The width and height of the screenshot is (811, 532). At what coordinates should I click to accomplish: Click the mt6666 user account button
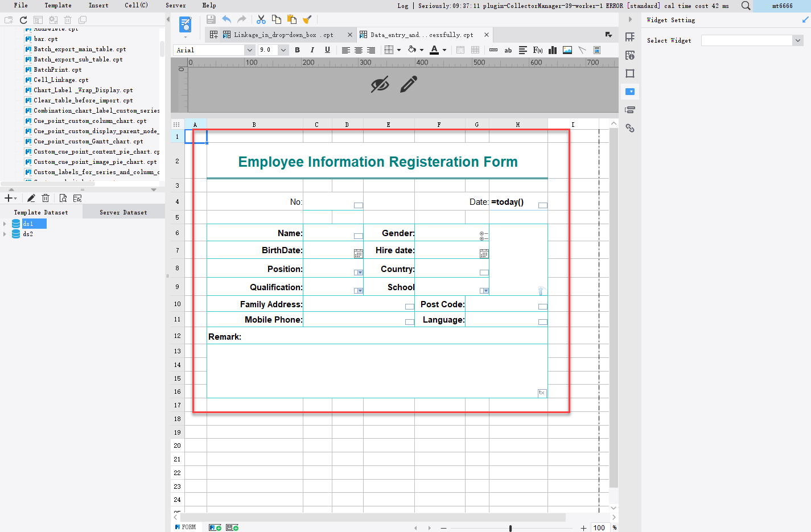[x=782, y=6]
